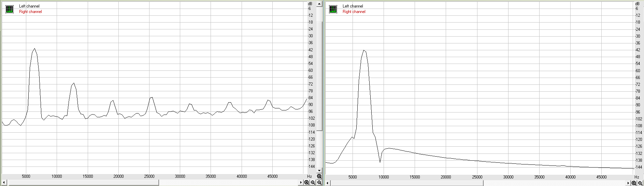Image resolution: width=644 pixels, height=186 pixels.
Task: Click the -6 dB label on right graph
Action: 636,9
